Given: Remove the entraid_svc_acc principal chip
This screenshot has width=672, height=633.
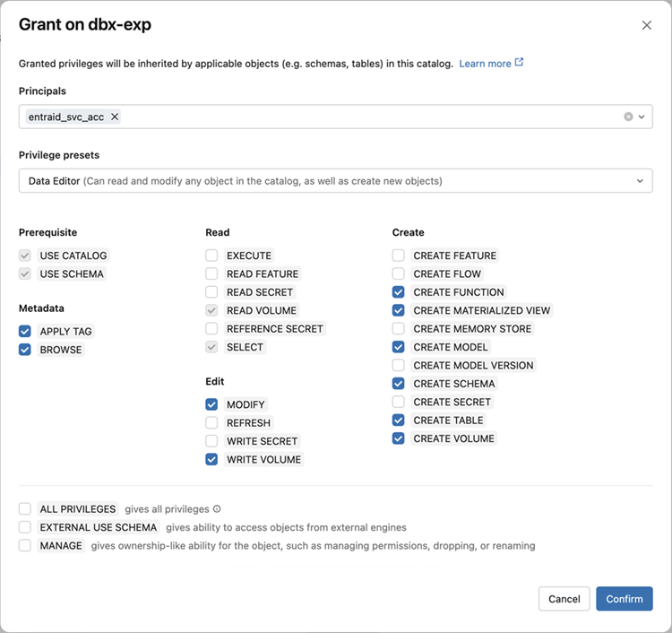Looking at the screenshot, I should (115, 117).
